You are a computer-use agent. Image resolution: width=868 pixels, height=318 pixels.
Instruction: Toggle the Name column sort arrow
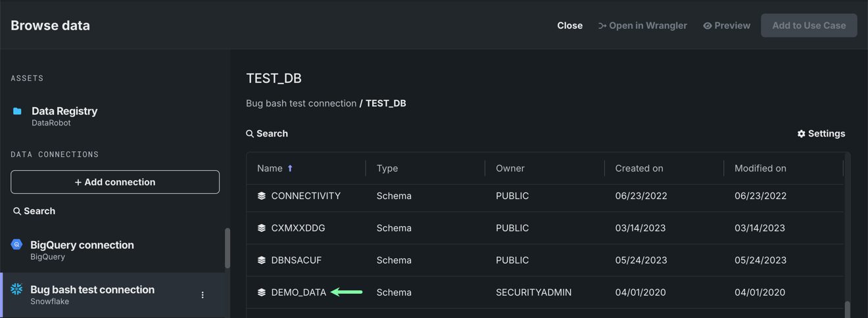[x=290, y=169]
